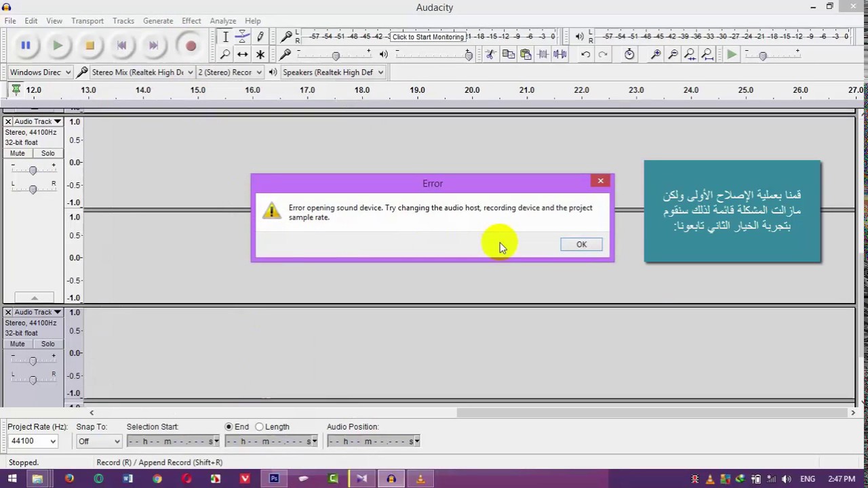868x488 pixels.
Task: Click the recording volume slider handle
Action: coord(336,56)
